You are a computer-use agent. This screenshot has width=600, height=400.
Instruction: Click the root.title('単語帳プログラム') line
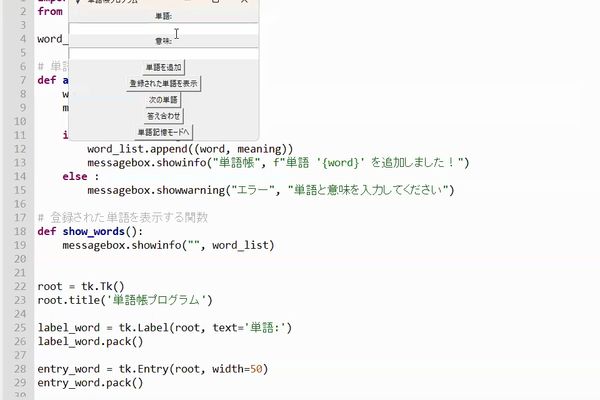(125, 300)
